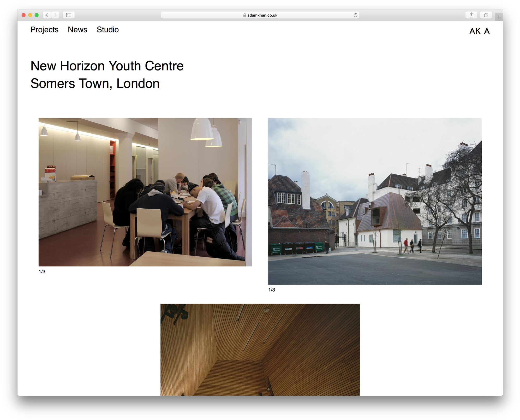Click the 1/3 counter under interior photo
Viewport: 520px width, 420px height.
pos(42,272)
